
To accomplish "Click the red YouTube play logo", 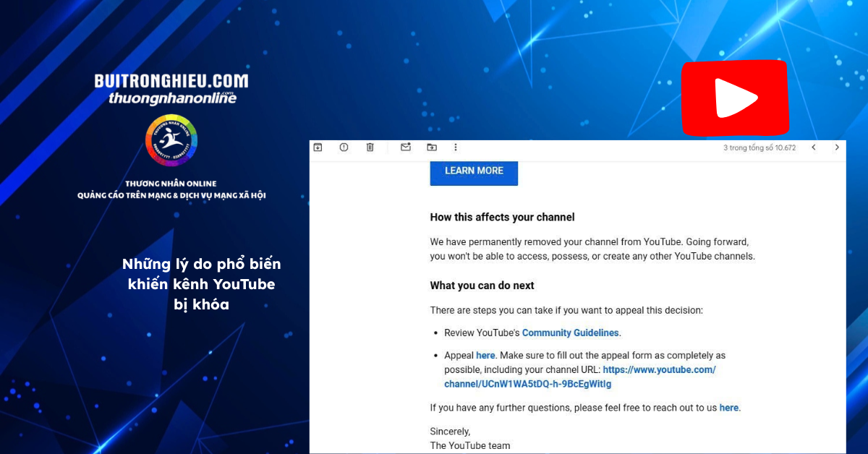I will click(x=736, y=98).
